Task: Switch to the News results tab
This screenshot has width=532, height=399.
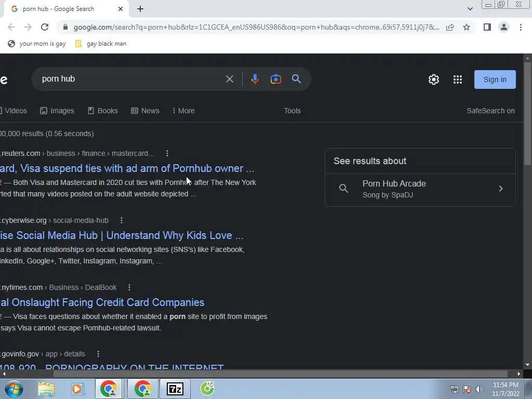Action: pyautogui.click(x=145, y=111)
